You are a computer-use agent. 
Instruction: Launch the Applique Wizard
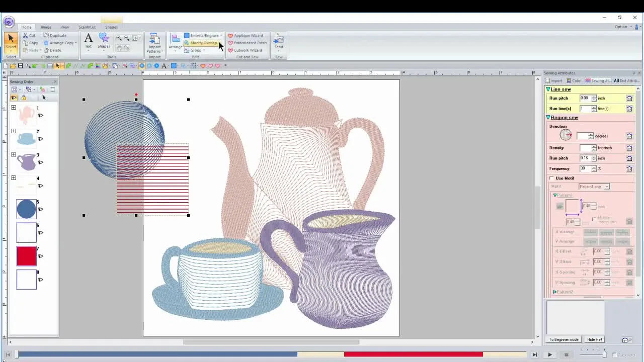coord(246,35)
